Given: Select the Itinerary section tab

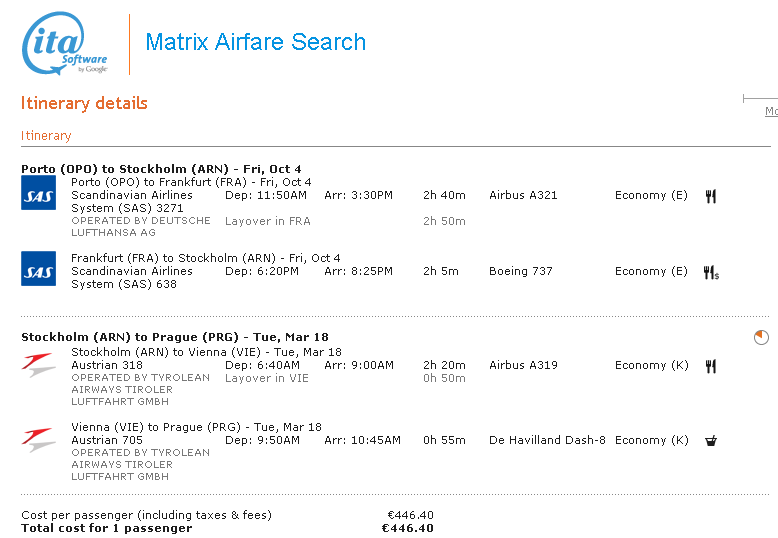Looking at the screenshot, I should click(46, 136).
